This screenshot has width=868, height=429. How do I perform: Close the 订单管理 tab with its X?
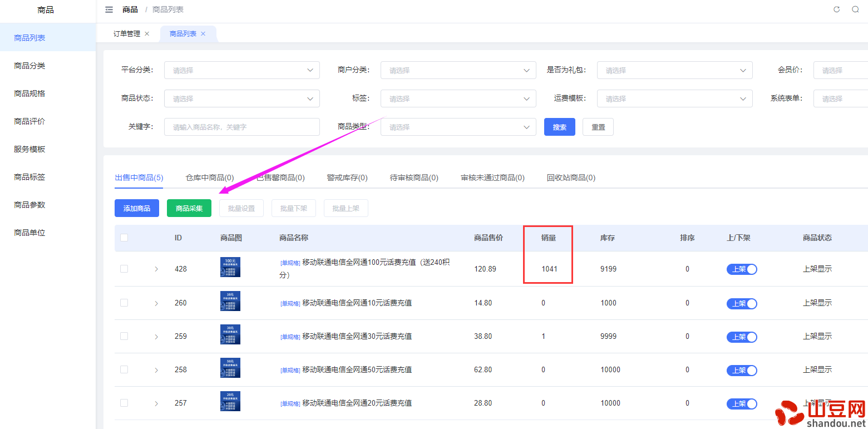click(x=147, y=34)
